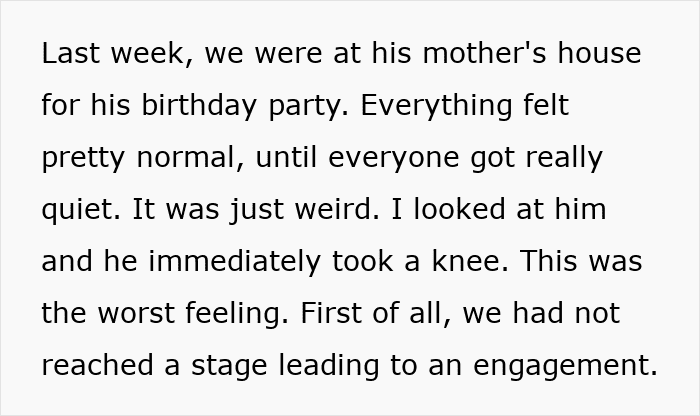Click the word "feeling" in sixth line

pos(237,314)
